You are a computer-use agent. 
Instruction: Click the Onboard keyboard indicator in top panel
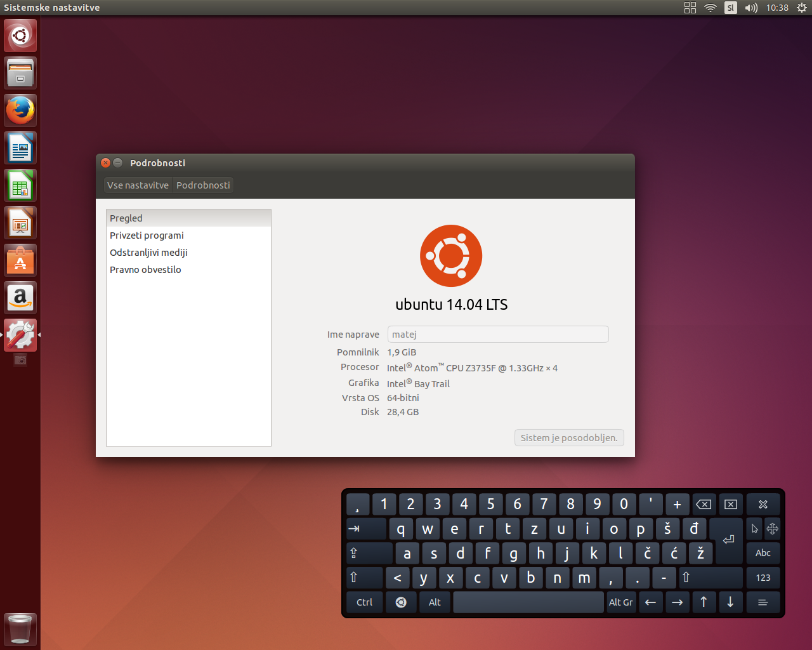(690, 8)
